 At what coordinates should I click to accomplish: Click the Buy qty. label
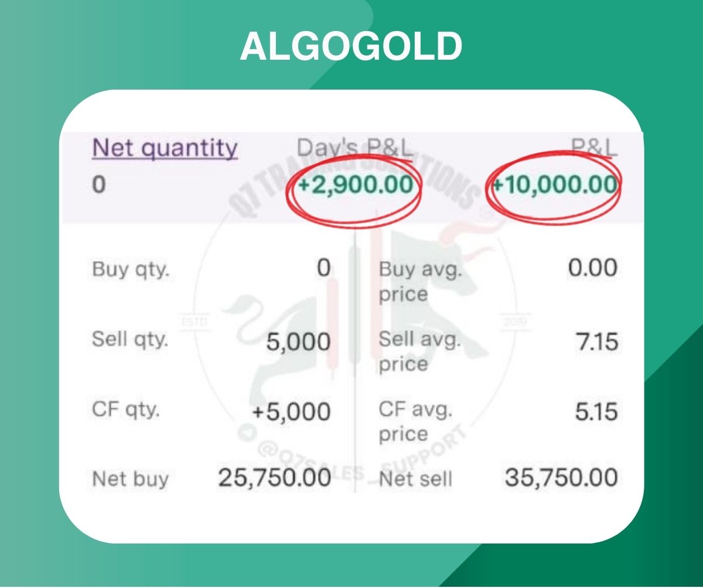pos(130,270)
